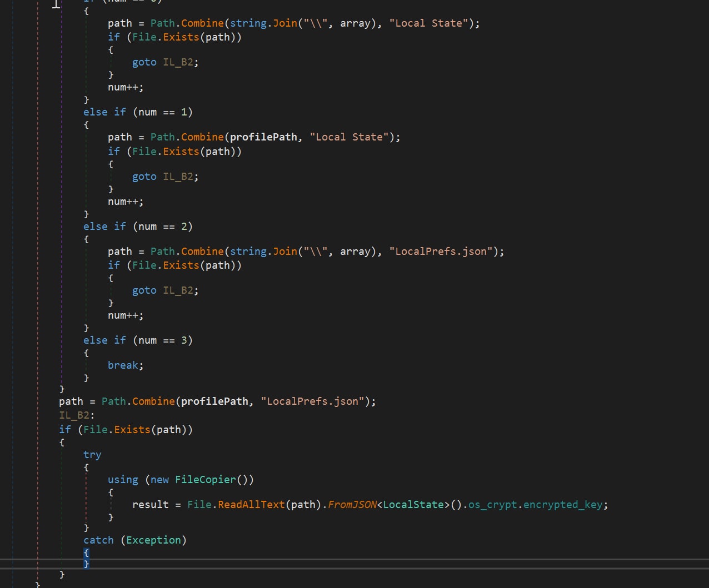Click "LocalPrefs.json" string on the string.Join line
709x588 pixels.
441,252
